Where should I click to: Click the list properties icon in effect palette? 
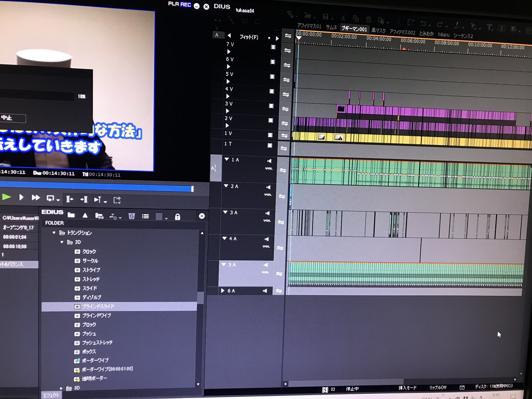click(145, 216)
